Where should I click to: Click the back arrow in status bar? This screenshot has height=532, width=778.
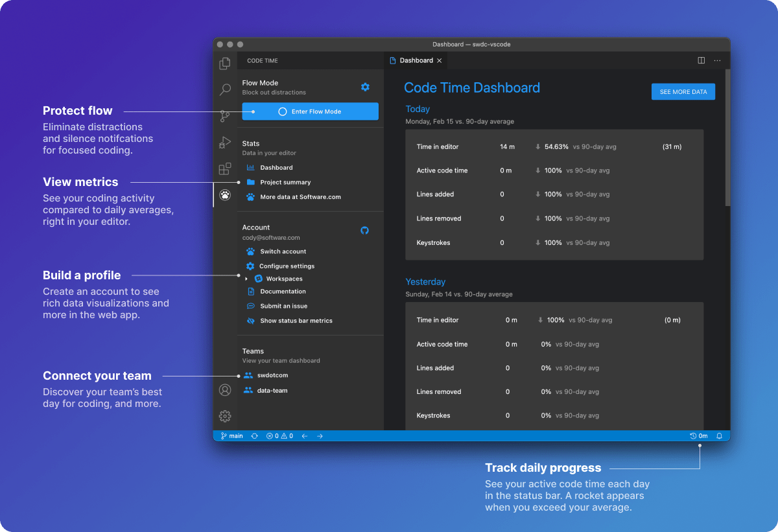[x=305, y=436]
